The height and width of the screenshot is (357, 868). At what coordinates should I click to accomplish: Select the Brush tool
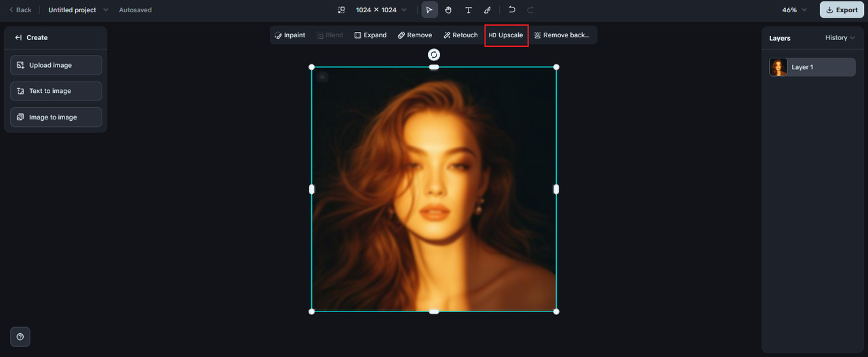click(x=487, y=10)
